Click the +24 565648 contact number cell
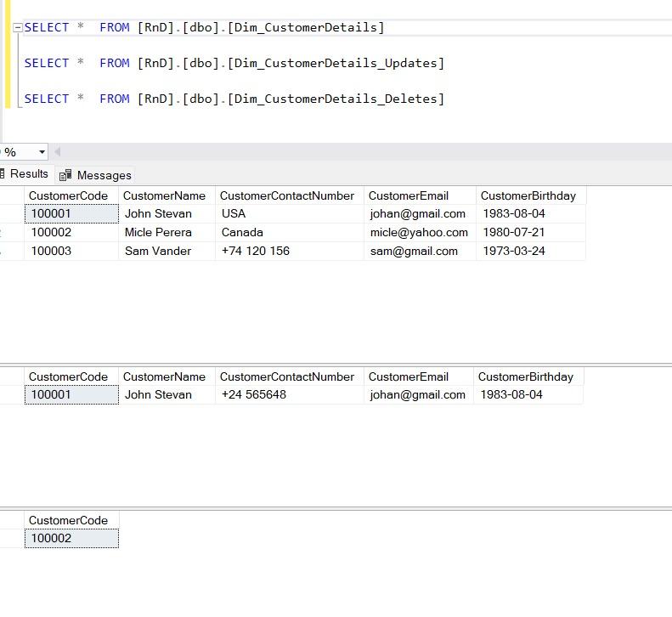This screenshot has width=672, height=617. click(254, 394)
